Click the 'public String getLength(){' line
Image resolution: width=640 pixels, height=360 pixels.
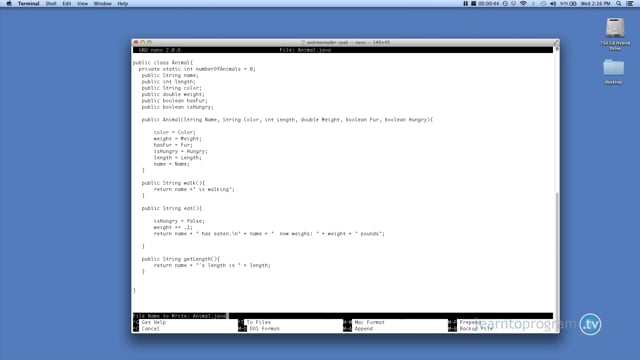pyautogui.click(x=181, y=259)
